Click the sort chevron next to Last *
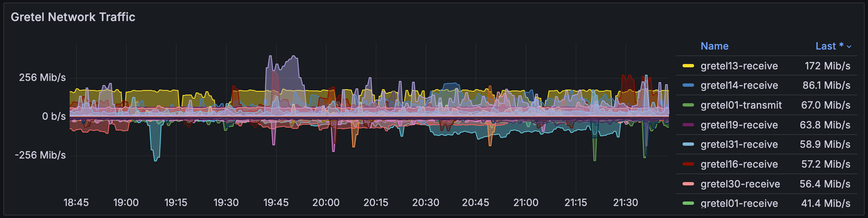 tap(849, 47)
